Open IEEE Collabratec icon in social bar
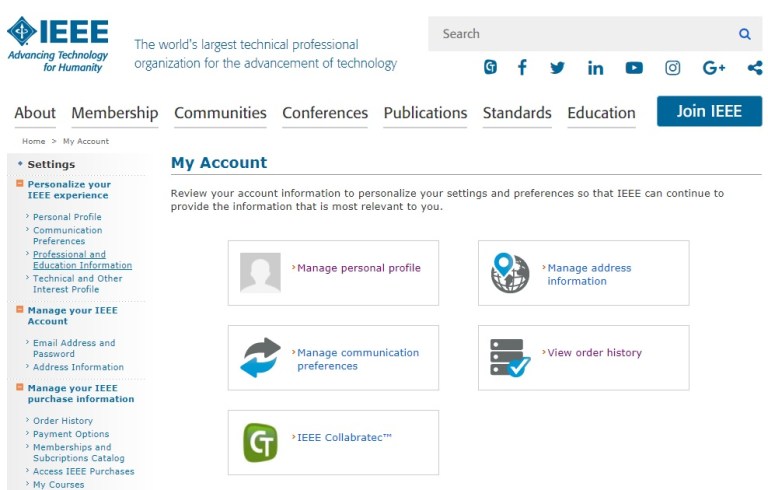The image size is (768, 490). coord(490,67)
